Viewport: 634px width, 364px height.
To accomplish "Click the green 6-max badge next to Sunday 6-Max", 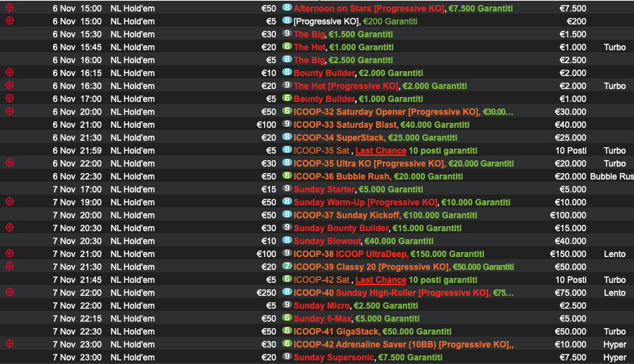I will click(287, 318).
